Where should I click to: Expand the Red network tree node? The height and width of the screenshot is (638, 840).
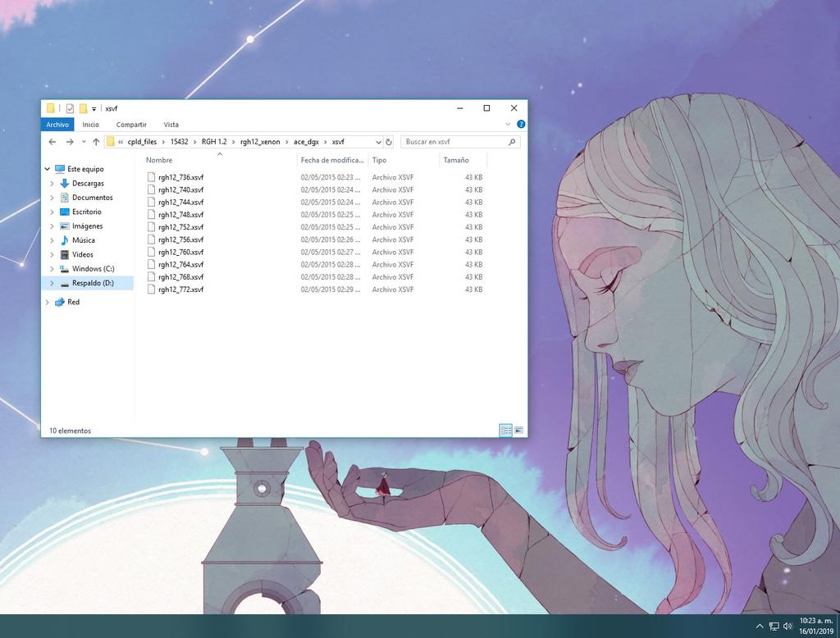click(47, 302)
